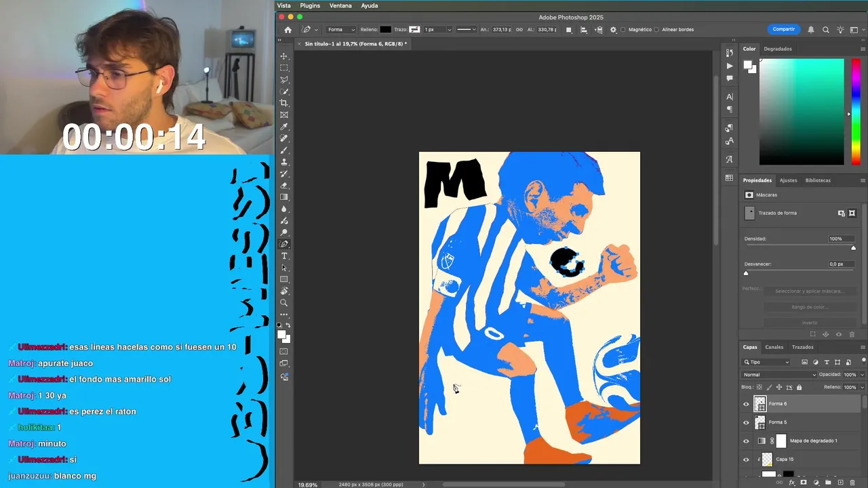Open the Tipo layer filter dropdown
Image resolution: width=868 pixels, height=488 pixels.
[767, 362]
